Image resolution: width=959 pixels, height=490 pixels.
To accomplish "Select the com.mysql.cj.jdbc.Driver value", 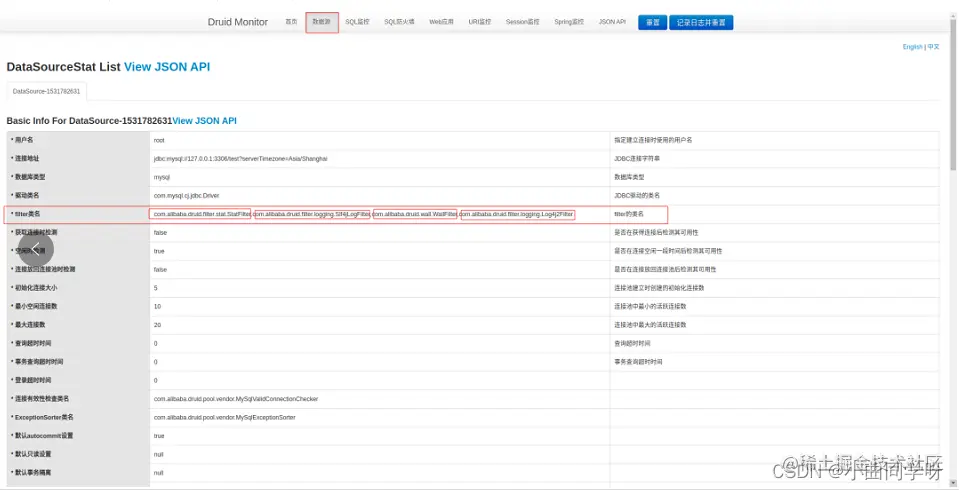I will pos(187,196).
